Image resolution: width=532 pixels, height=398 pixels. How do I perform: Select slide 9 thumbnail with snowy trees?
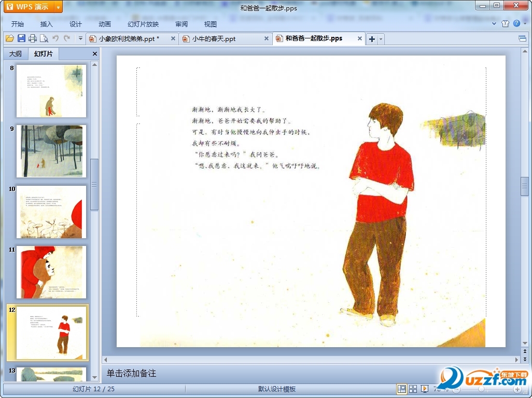(x=51, y=151)
